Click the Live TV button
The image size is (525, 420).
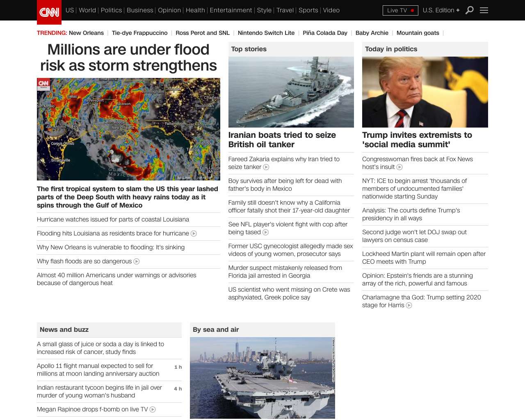[400, 10]
